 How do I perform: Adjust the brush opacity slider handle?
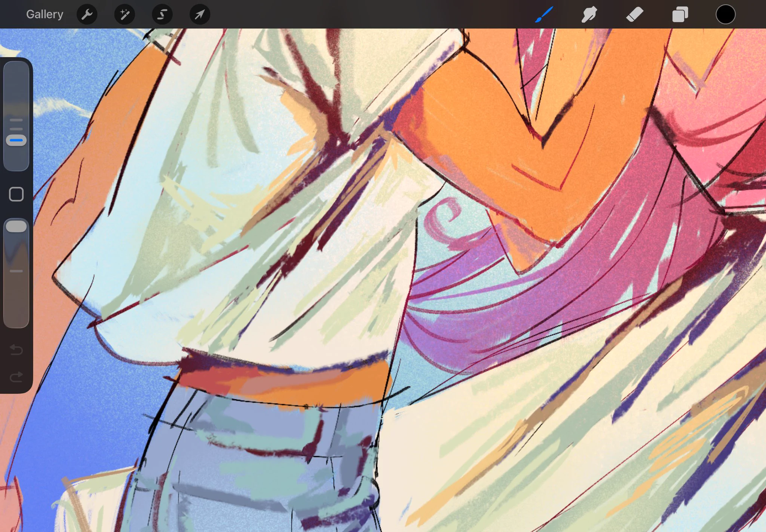tap(16, 227)
